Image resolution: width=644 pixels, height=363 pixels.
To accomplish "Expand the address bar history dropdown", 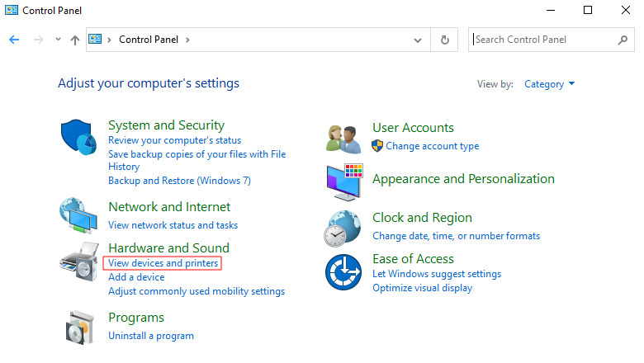I will 418,40.
